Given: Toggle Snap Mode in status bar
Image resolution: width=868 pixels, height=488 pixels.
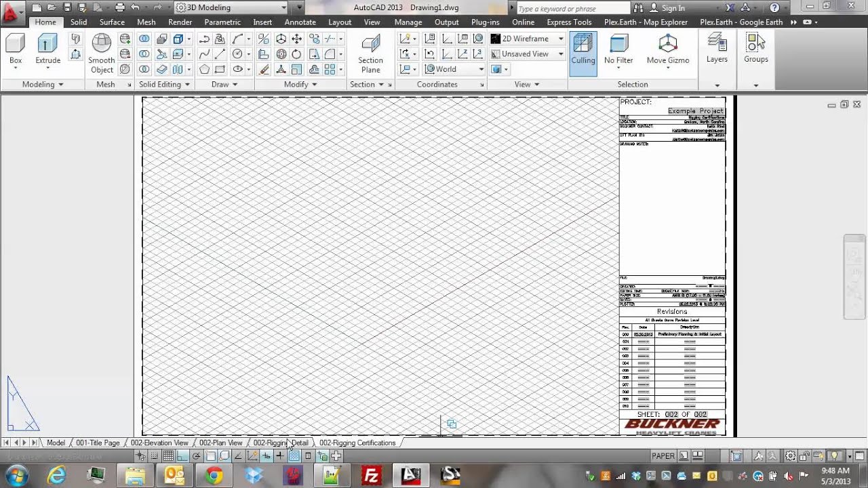Looking at the screenshot, I should point(154,456).
